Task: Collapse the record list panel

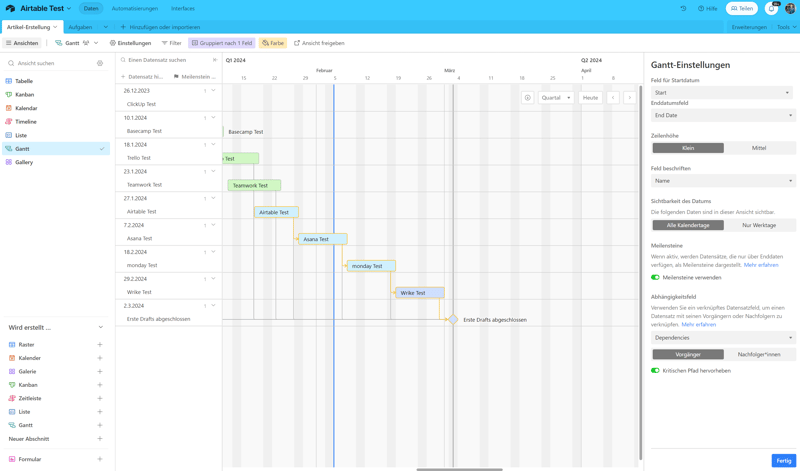Action: click(214, 60)
